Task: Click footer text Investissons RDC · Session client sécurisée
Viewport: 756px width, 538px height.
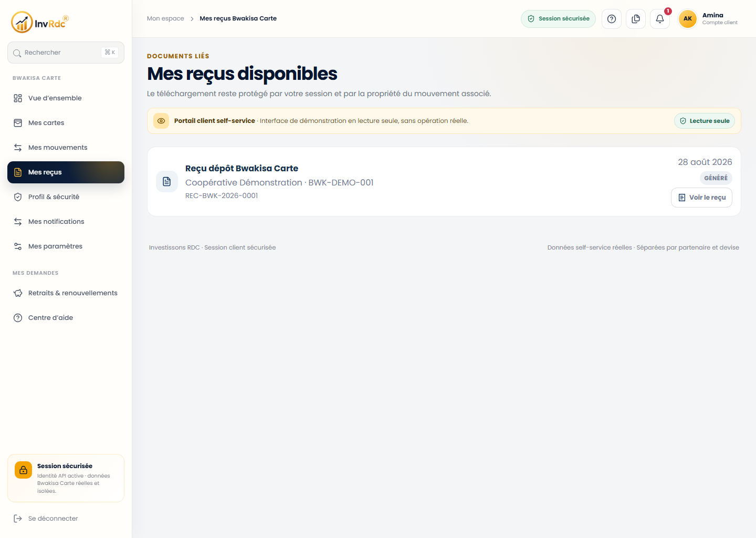Action: point(212,247)
